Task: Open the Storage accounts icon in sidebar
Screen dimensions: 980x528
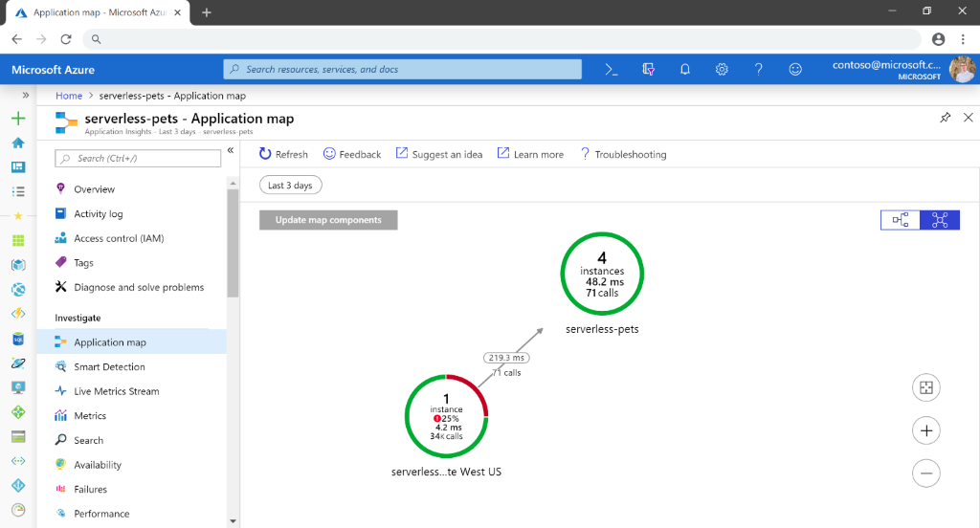Action: tap(18, 436)
